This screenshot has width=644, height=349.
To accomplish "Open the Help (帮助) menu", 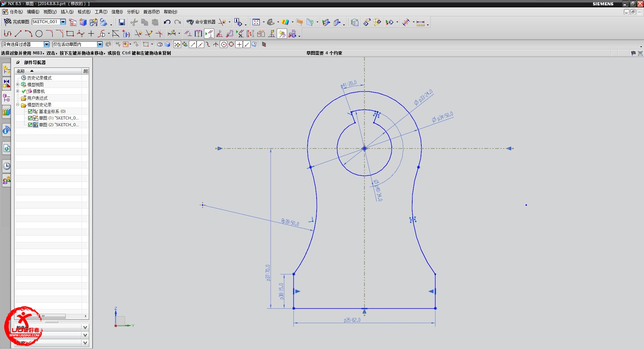I will click(x=170, y=12).
